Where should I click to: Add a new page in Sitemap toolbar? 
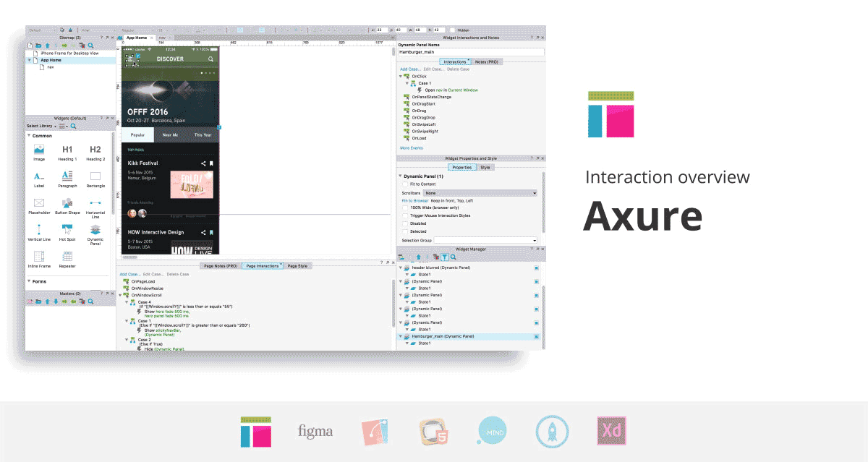(x=30, y=46)
